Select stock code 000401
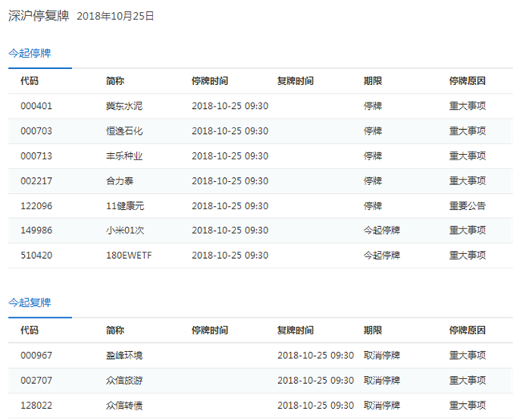This screenshot has width=513, height=420. 36,106
